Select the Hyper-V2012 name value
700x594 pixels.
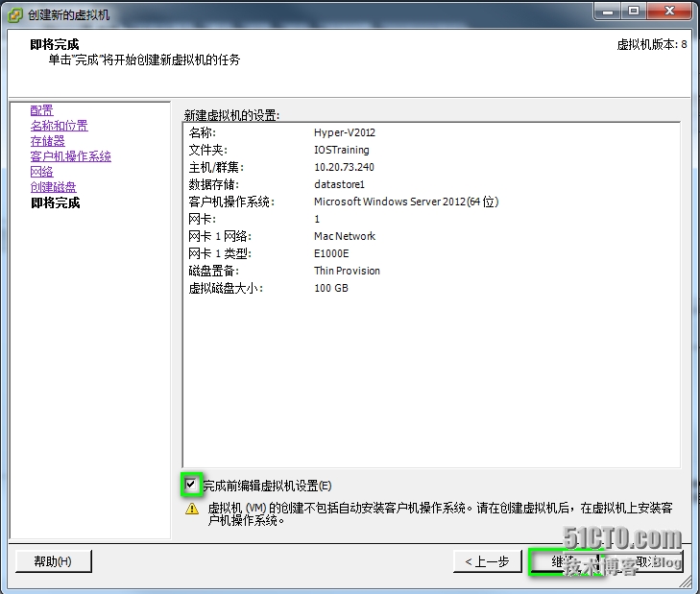click(x=345, y=132)
